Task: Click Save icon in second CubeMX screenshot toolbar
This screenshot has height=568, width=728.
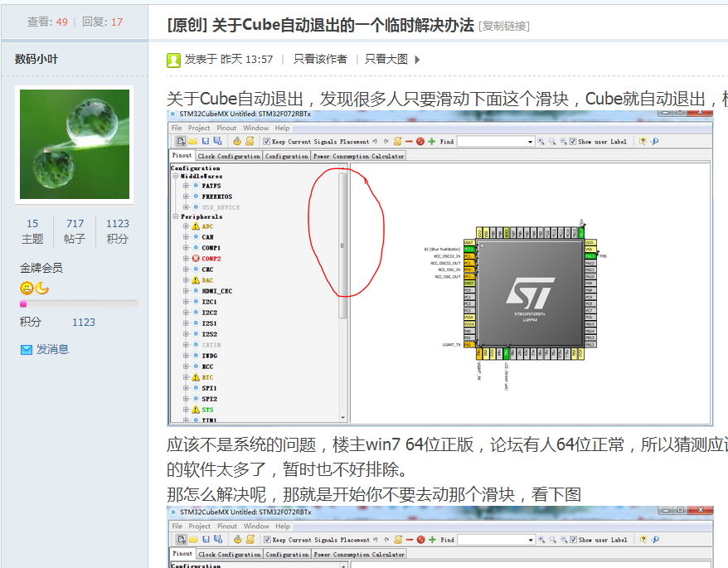Action: 206,539
